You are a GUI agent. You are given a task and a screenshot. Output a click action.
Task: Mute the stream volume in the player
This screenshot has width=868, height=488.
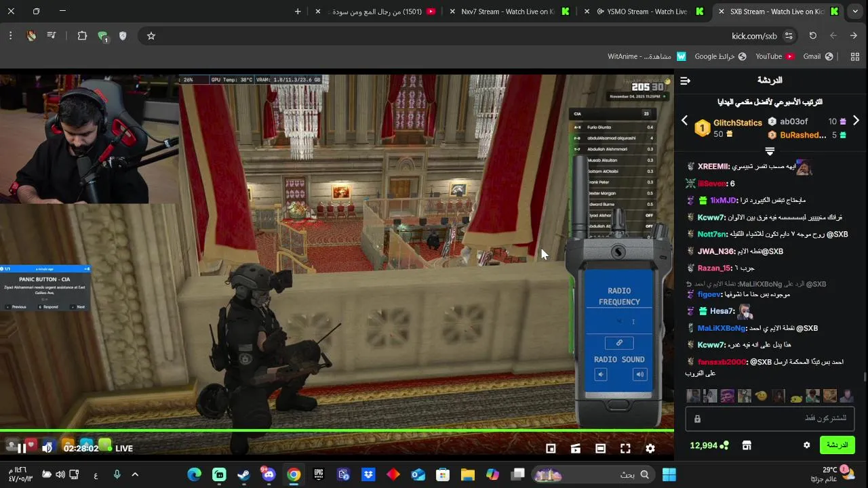pyautogui.click(x=47, y=448)
